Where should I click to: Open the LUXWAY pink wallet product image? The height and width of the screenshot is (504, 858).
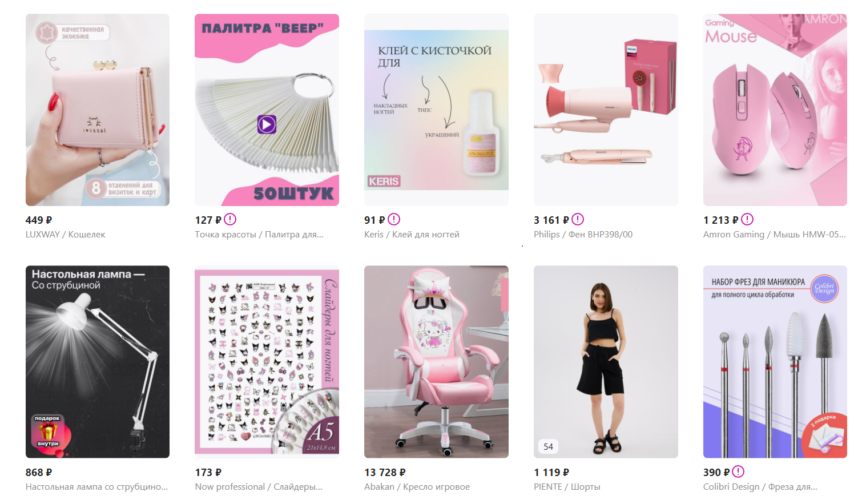pyautogui.click(x=98, y=110)
